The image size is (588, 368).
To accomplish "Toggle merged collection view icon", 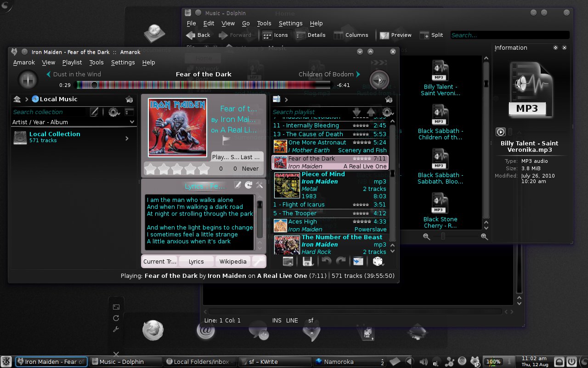I will 129,112.
